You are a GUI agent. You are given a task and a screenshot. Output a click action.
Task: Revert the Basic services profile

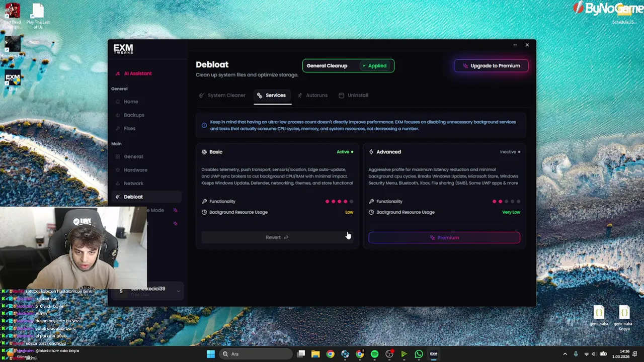(277, 237)
